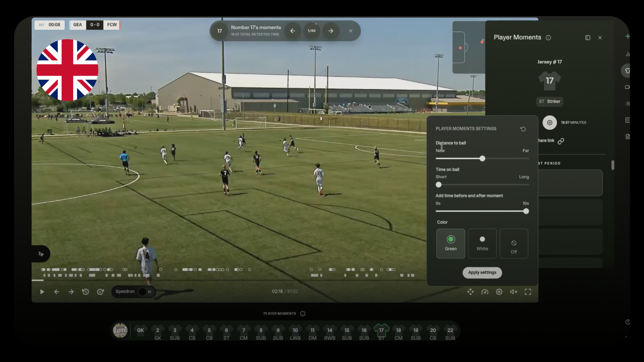Reset player moments settings icon

(523, 129)
